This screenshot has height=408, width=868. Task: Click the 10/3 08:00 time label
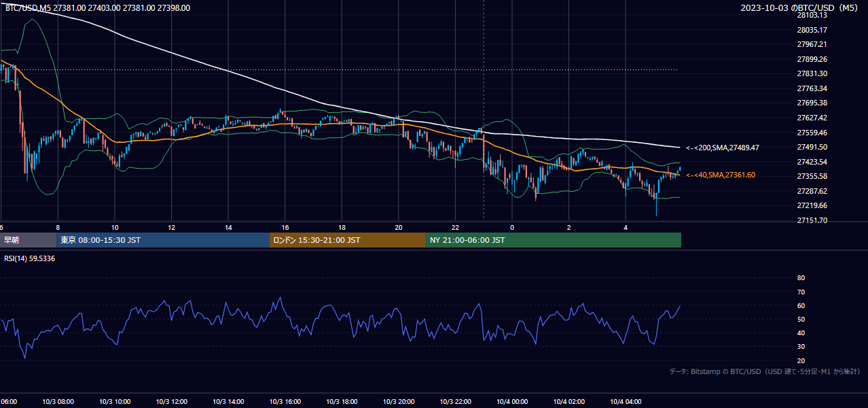[58, 402]
